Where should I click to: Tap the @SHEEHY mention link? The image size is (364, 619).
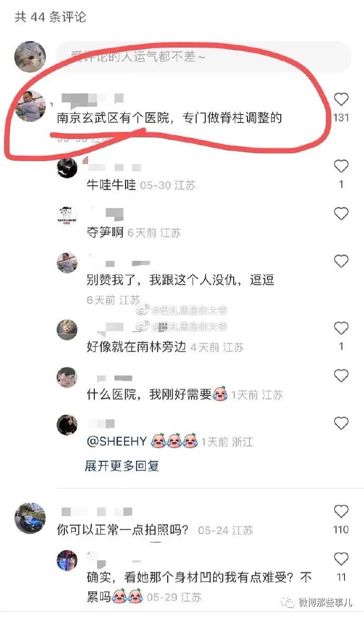click(x=117, y=442)
